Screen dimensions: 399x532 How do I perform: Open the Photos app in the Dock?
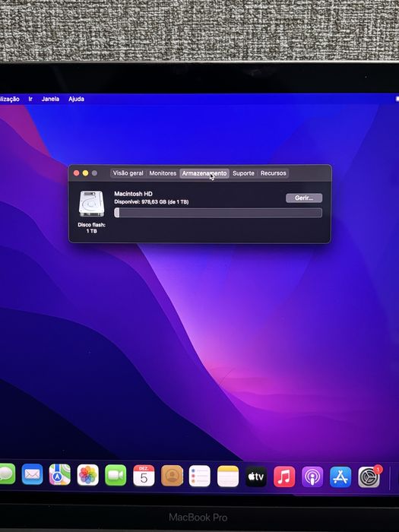[88, 475]
